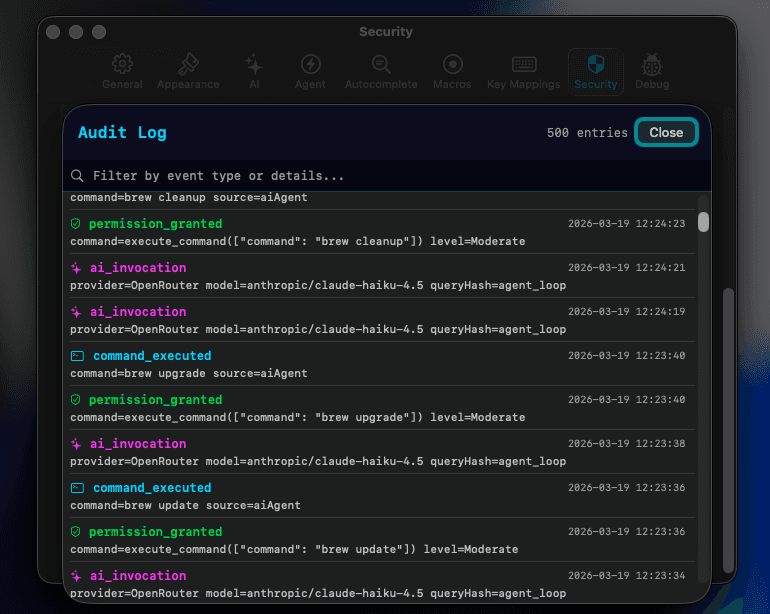Switch to the Macros tab
The height and width of the screenshot is (614, 770).
452,72
